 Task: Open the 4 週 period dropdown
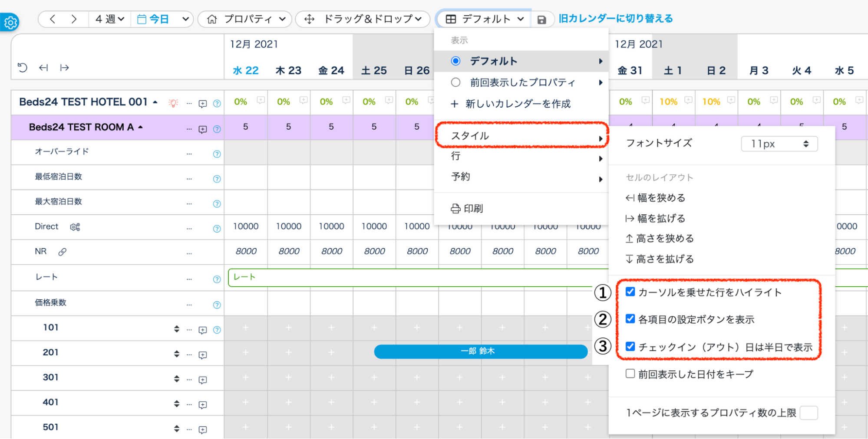point(109,19)
